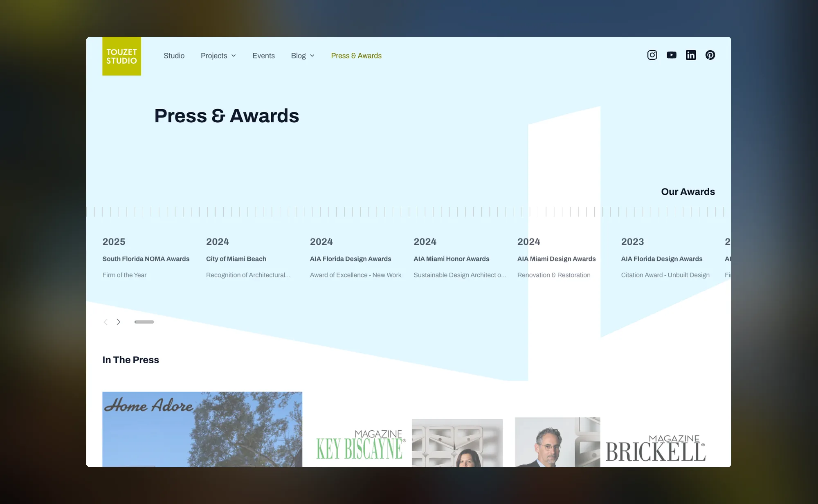
Task: Click the In The Press heading
Action: pyautogui.click(x=130, y=360)
